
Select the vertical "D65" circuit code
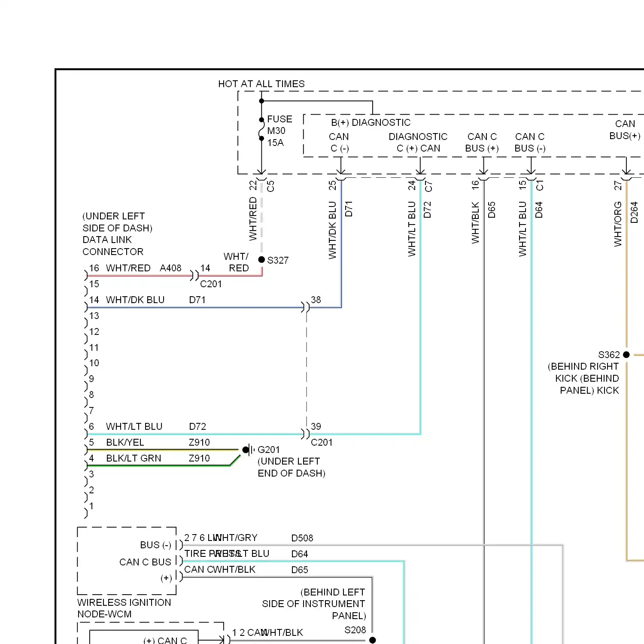coord(492,210)
